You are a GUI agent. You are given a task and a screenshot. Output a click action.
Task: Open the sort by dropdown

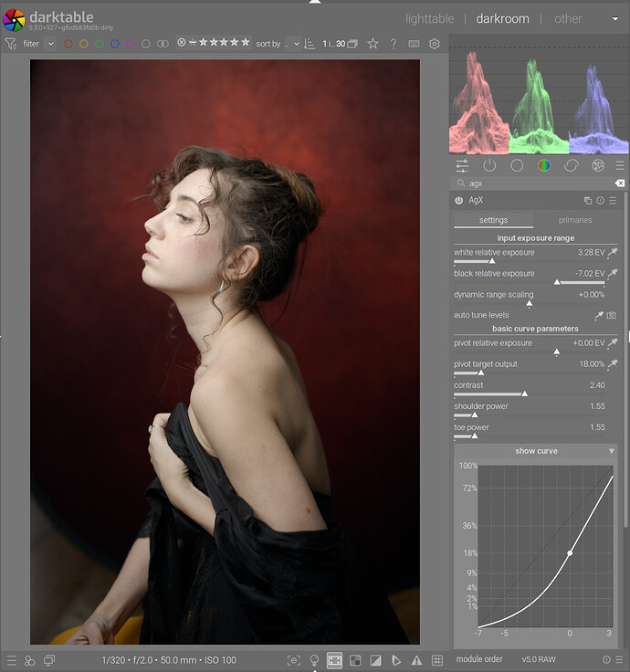[292, 43]
